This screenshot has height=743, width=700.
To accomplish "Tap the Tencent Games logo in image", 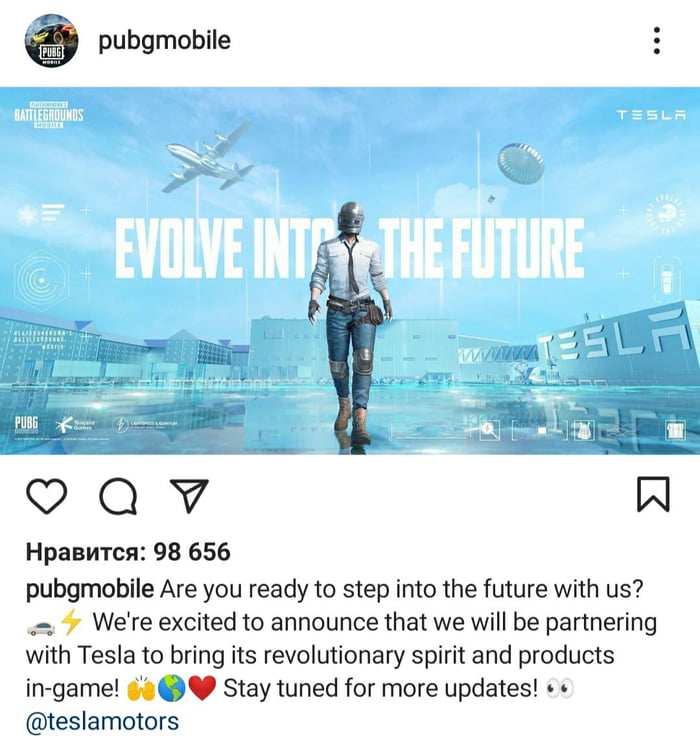I will pyautogui.click(x=75, y=425).
